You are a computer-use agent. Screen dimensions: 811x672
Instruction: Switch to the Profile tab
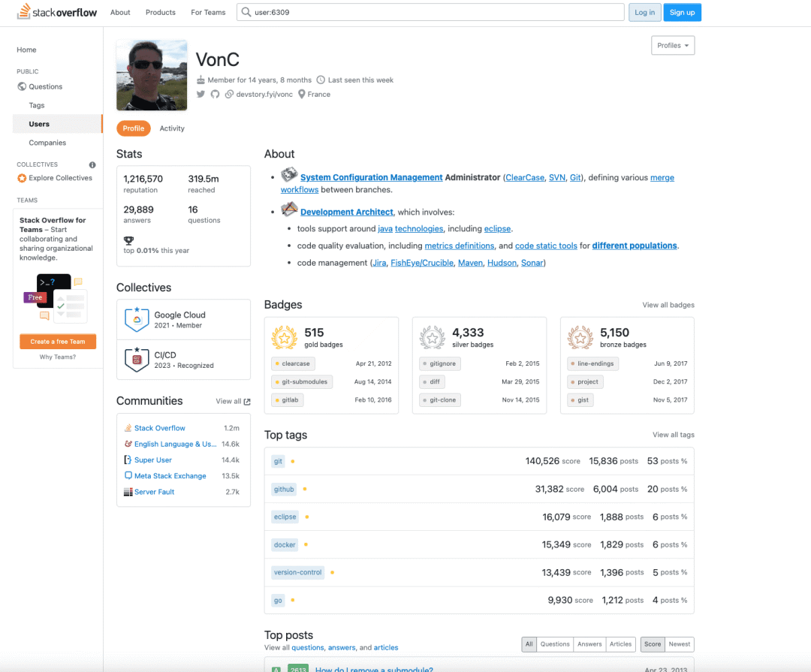[134, 128]
